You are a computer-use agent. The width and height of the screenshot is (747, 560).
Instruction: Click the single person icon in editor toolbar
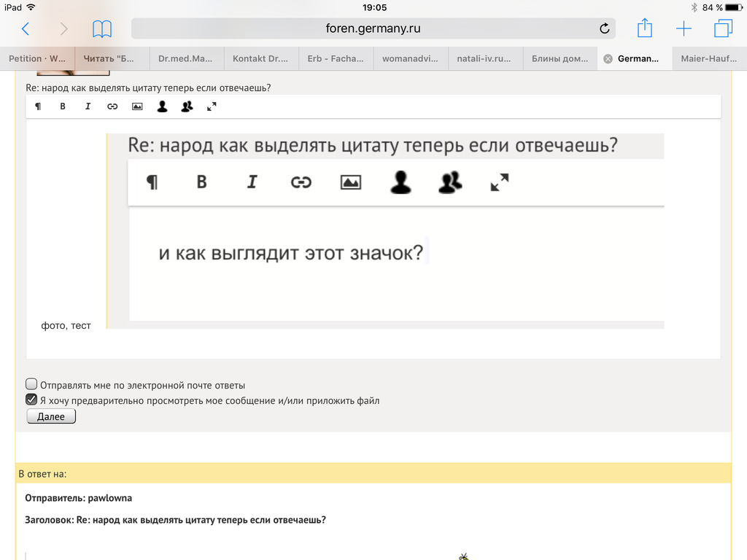(162, 106)
